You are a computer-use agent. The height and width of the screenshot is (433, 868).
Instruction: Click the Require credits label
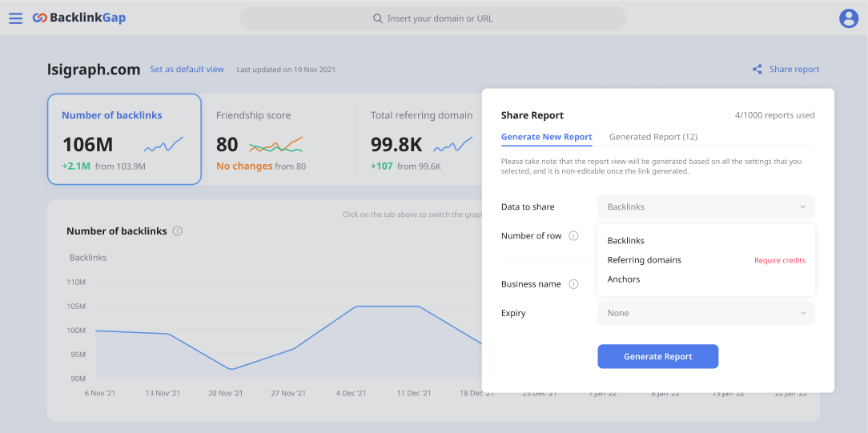779,260
